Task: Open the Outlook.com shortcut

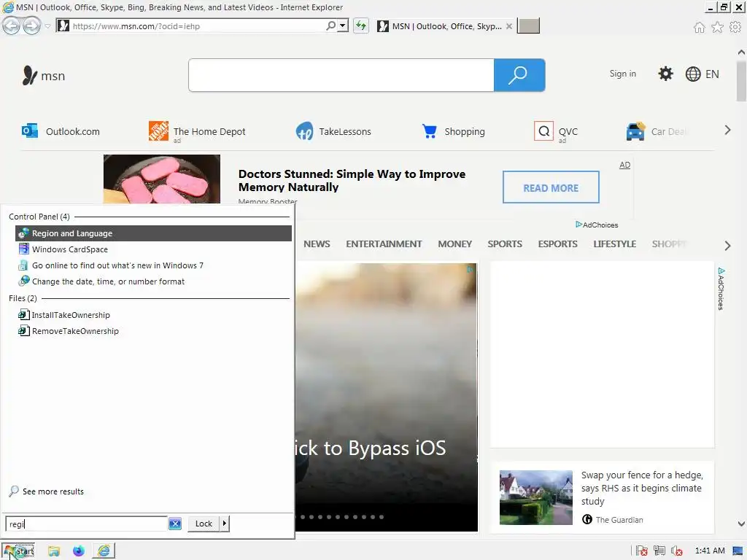Action: click(61, 131)
